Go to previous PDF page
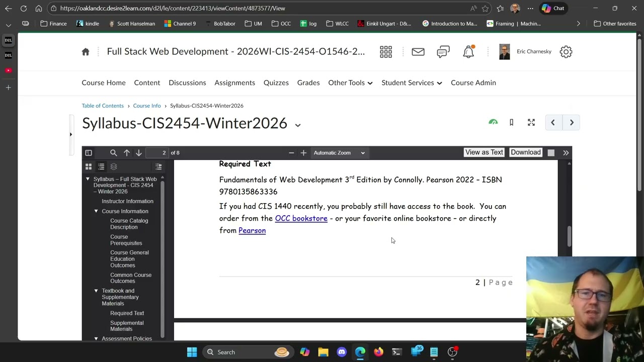644x362 pixels. (x=126, y=153)
